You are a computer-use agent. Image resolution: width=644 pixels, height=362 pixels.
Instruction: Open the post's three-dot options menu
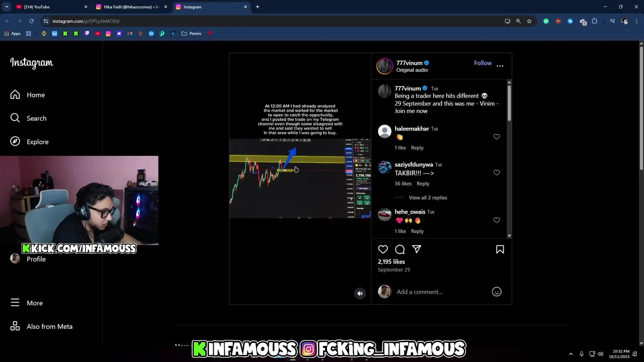pyautogui.click(x=500, y=66)
